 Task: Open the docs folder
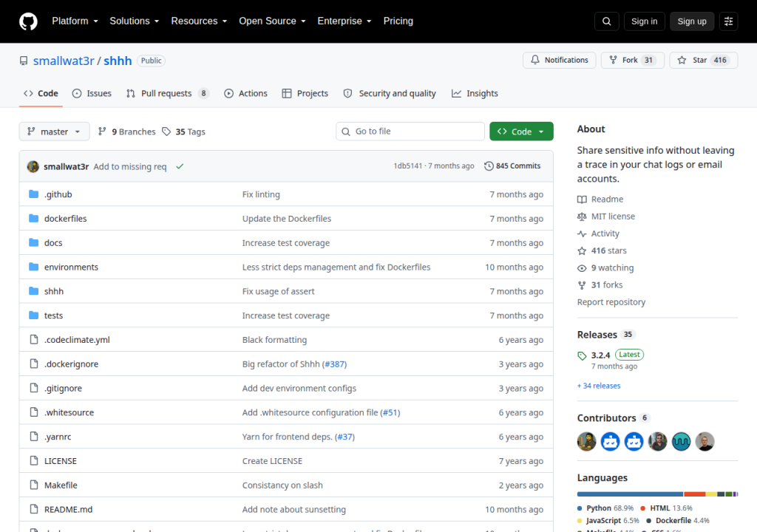tap(53, 242)
